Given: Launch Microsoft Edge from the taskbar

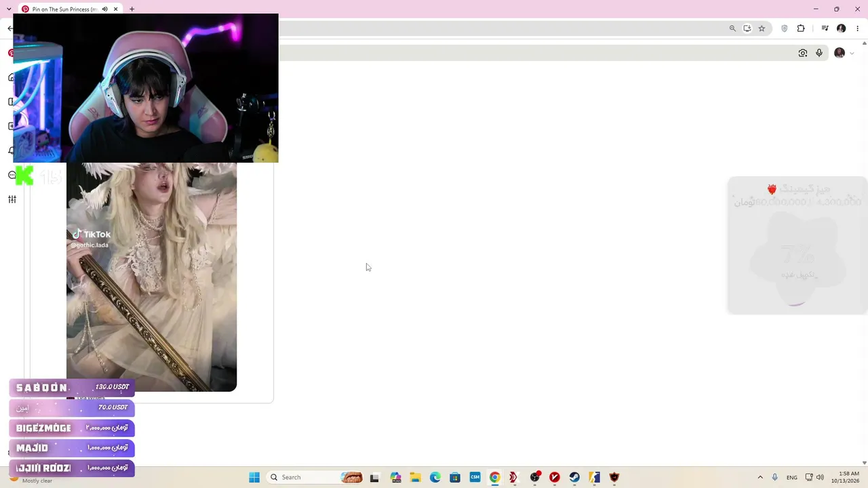Looking at the screenshot, I should click(x=435, y=477).
